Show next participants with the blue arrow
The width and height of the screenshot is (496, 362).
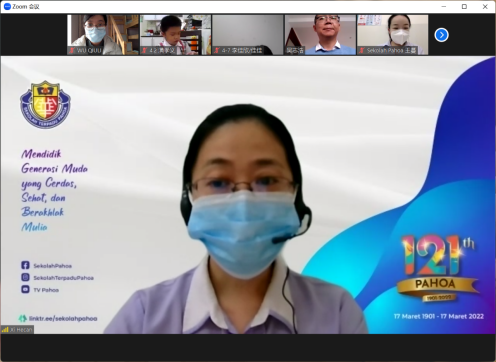click(x=441, y=35)
